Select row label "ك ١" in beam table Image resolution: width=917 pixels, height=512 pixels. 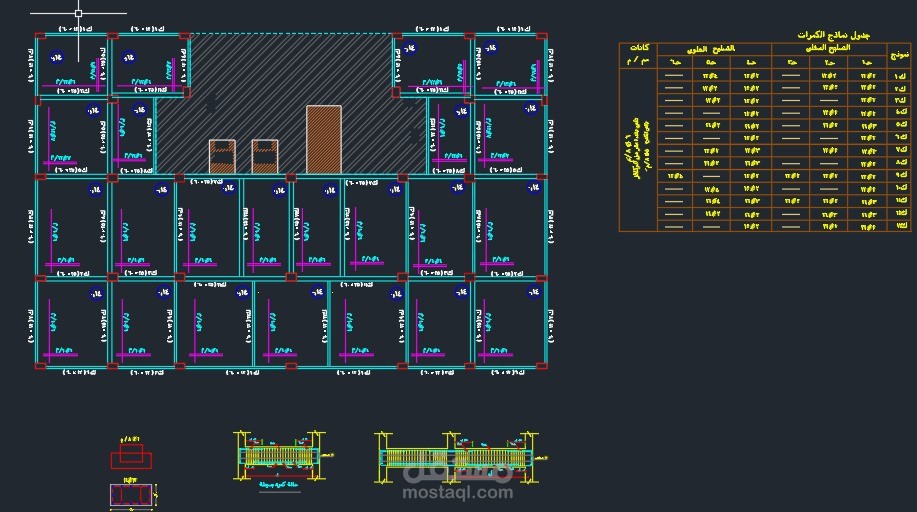(x=900, y=75)
